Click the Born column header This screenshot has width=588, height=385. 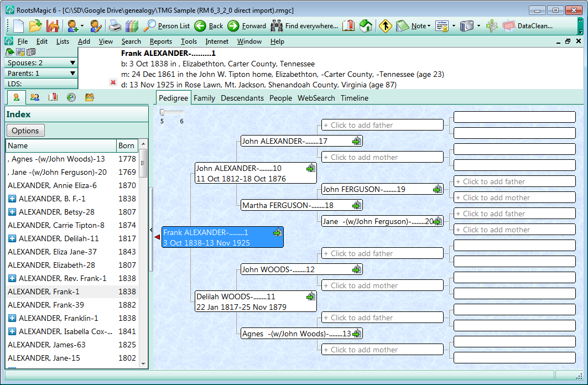coord(127,145)
